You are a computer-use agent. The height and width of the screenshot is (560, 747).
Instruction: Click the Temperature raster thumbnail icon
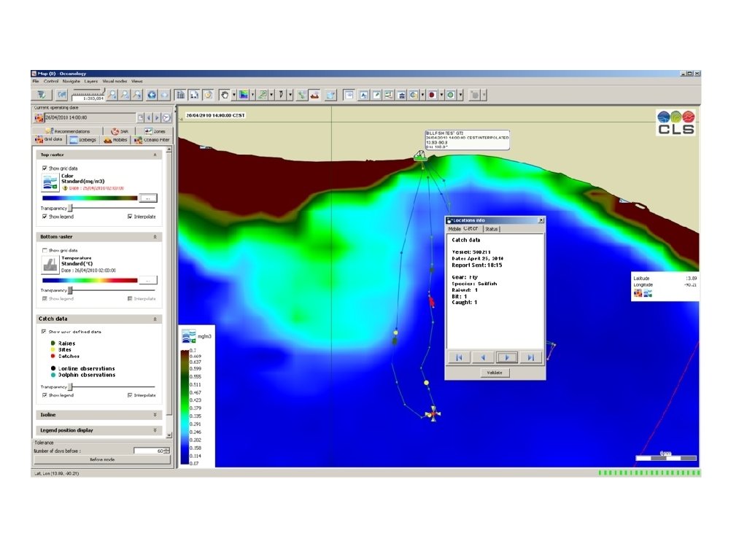tap(50, 264)
